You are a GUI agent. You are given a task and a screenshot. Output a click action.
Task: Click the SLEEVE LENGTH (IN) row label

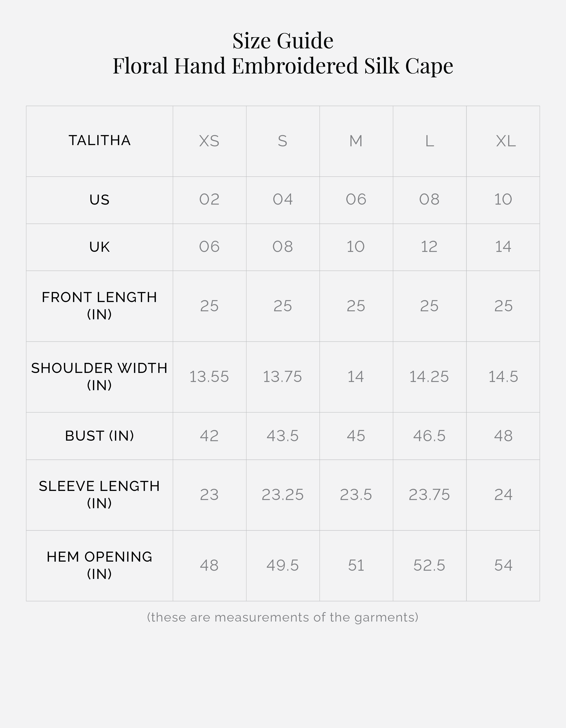(x=99, y=495)
